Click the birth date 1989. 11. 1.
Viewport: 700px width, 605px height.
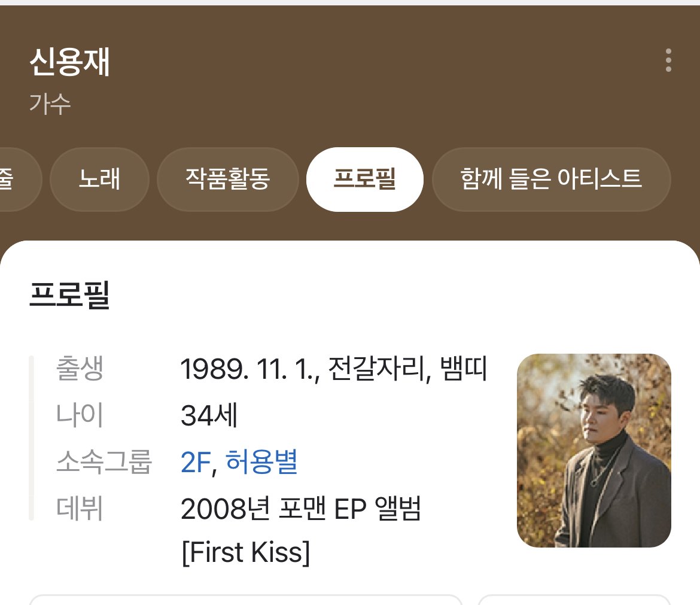tap(250, 370)
